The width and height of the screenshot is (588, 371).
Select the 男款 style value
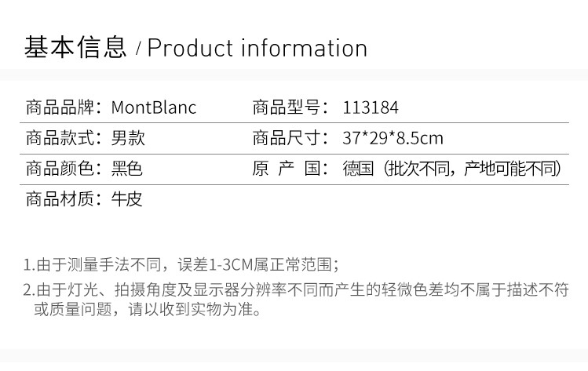tap(128, 139)
